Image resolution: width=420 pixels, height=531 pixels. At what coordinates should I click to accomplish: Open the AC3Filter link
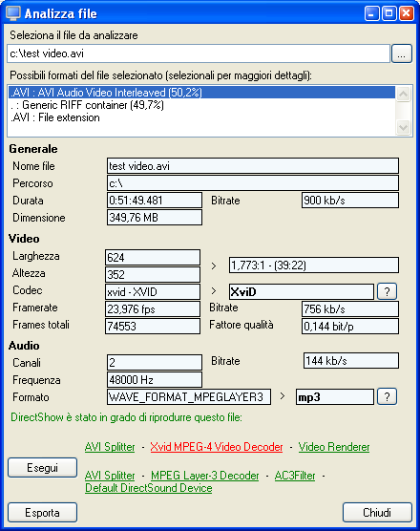[x=295, y=476]
